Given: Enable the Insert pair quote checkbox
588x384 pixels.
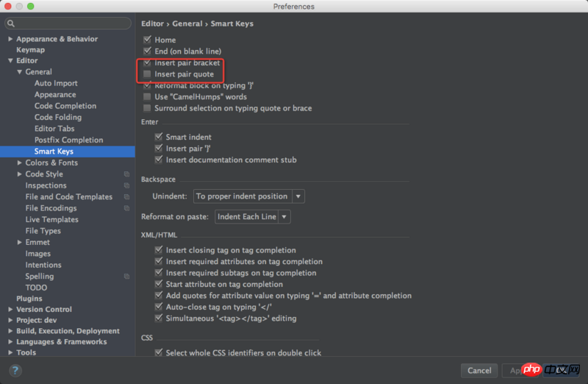Looking at the screenshot, I should click(148, 74).
